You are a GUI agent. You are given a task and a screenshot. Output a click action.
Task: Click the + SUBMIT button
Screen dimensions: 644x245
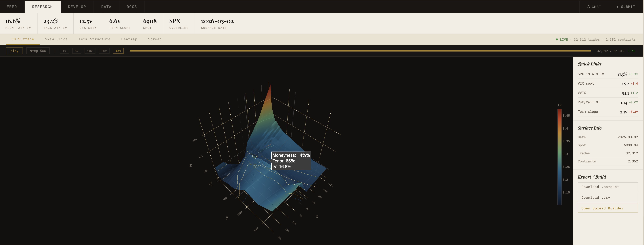(x=626, y=7)
